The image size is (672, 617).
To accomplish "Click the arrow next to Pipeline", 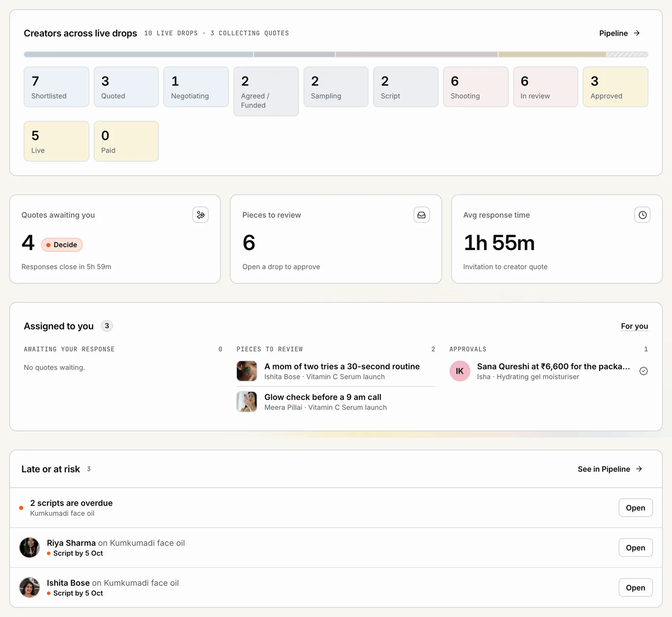I will point(637,33).
